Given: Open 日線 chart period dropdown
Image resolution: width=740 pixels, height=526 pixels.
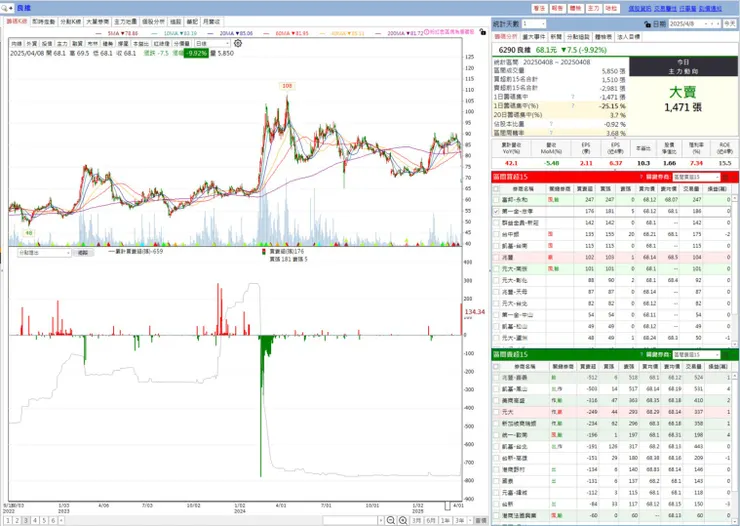Looking at the screenshot, I should [212, 43].
